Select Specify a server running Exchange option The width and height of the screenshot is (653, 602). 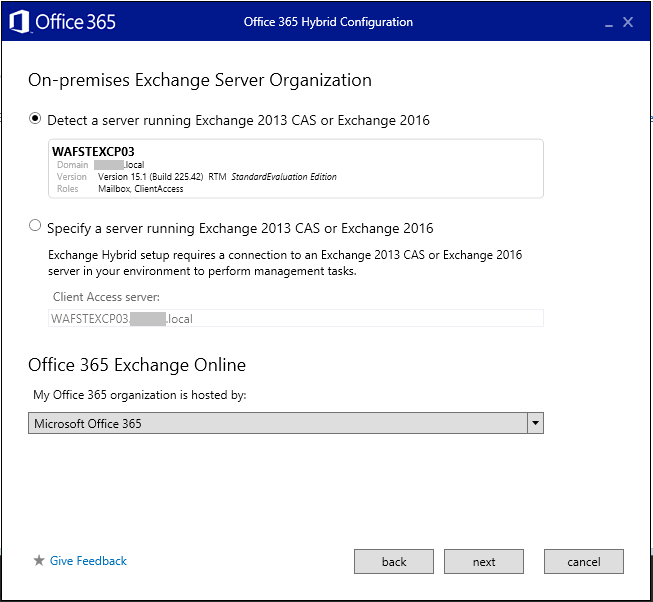35,226
